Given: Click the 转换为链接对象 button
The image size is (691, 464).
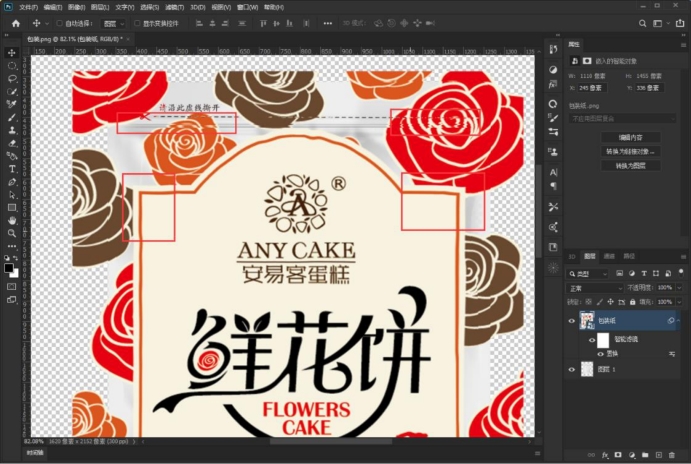Looking at the screenshot, I should tap(631, 152).
